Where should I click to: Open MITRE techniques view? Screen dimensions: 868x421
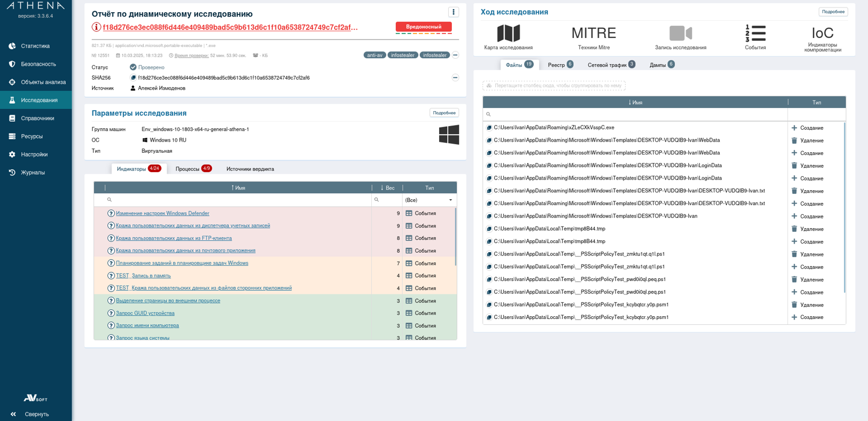click(594, 34)
